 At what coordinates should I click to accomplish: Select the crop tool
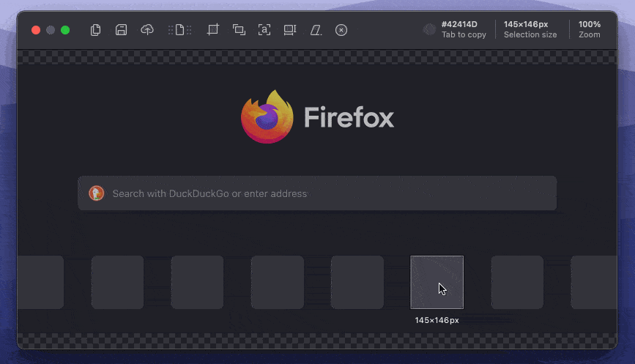(x=213, y=30)
